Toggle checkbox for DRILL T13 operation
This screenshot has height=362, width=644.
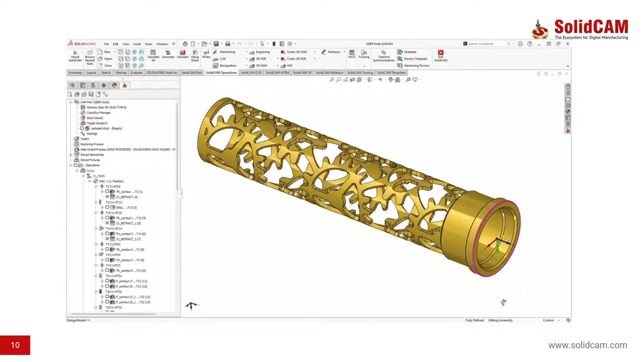coord(107,207)
